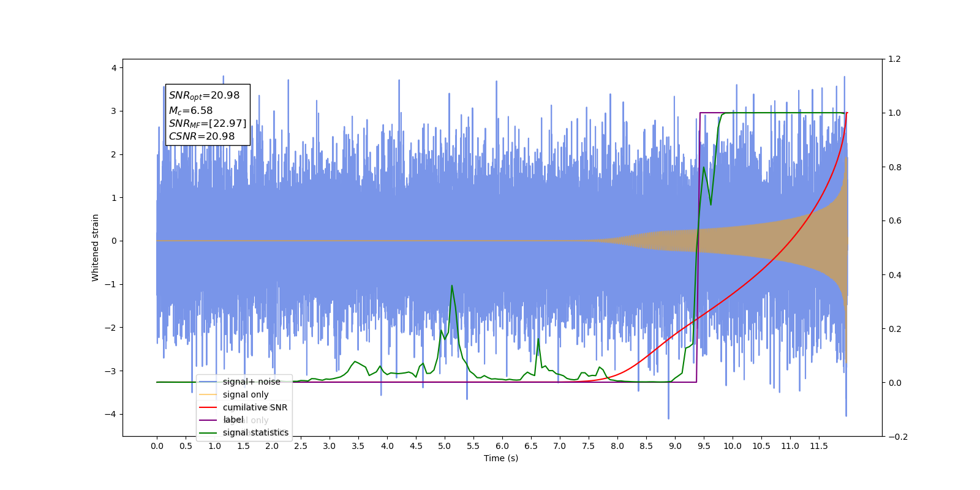980x490 pixels.
Task: Click the CSNR=20.98 annotation line
Action: [x=202, y=137]
